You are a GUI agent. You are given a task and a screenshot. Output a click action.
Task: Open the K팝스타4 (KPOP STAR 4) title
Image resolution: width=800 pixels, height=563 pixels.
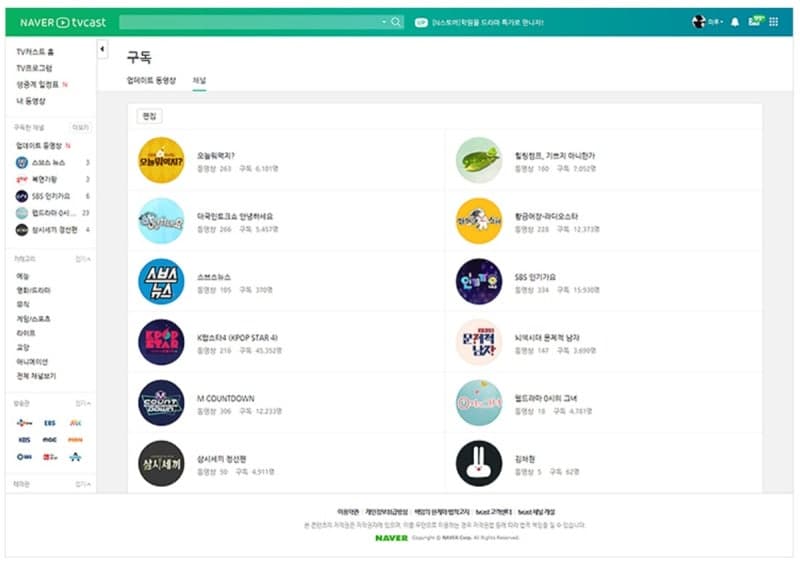coord(237,338)
